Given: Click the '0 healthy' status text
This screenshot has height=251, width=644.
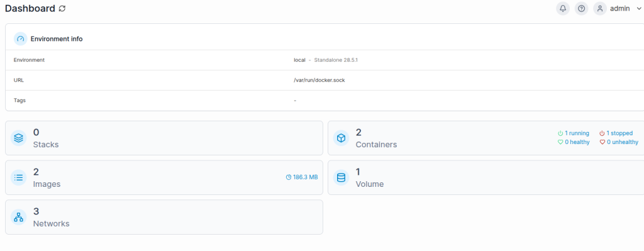Looking at the screenshot, I should pos(577,142).
